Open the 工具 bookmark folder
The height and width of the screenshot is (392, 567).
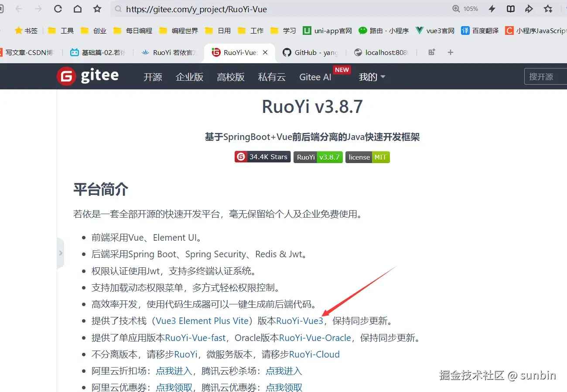[61, 31]
